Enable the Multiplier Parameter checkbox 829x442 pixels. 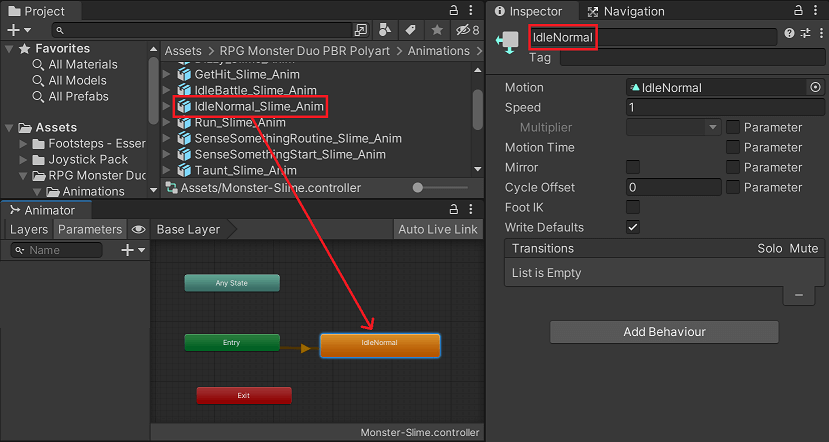(x=733, y=127)
